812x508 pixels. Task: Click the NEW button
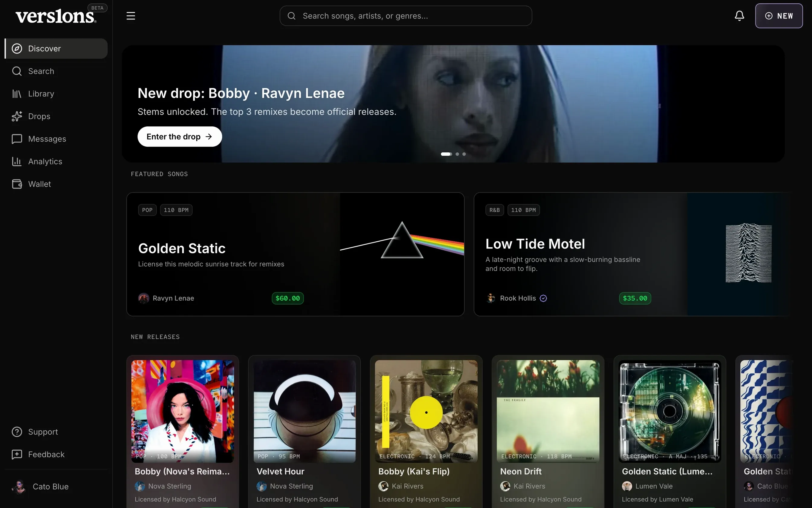(779, 16)
